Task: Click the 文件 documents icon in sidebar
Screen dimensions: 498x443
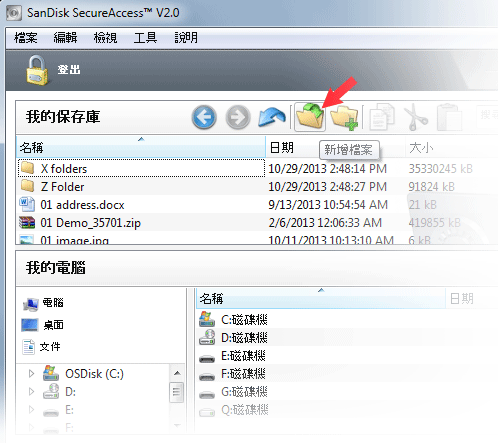Action: click(x=29, y=347)
